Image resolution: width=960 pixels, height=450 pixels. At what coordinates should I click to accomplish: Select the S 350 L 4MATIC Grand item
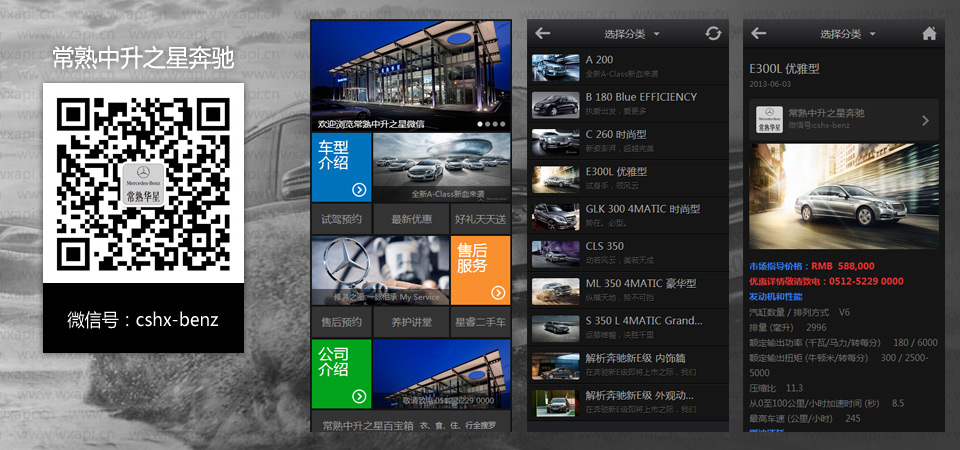(x=628, y=328)
